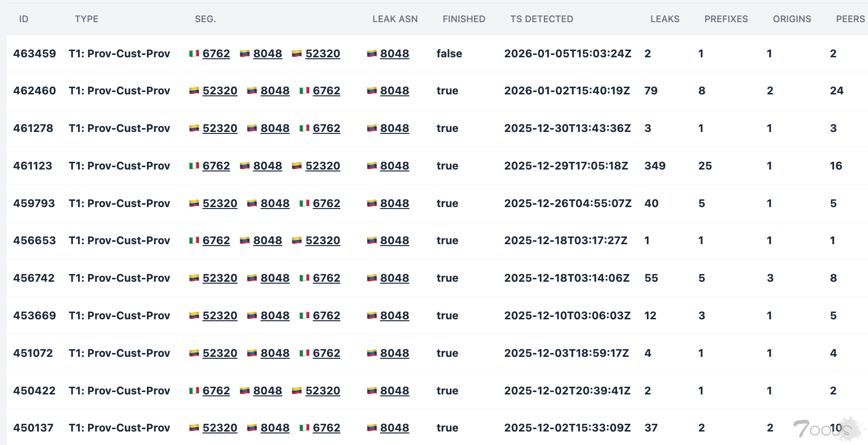This screenshot has height=445, width=868.
Task: Open ASN 52320 link in row 461123
Action: [323, 166]
